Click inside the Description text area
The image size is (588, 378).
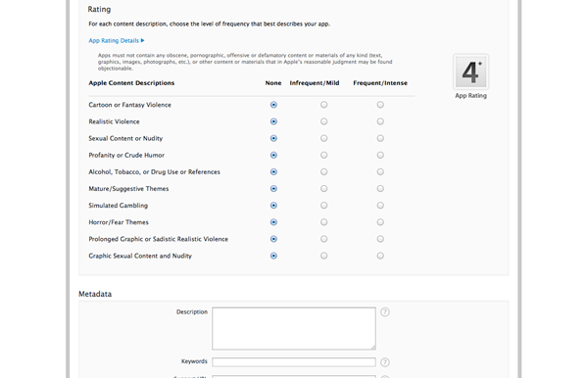point(294,329)
